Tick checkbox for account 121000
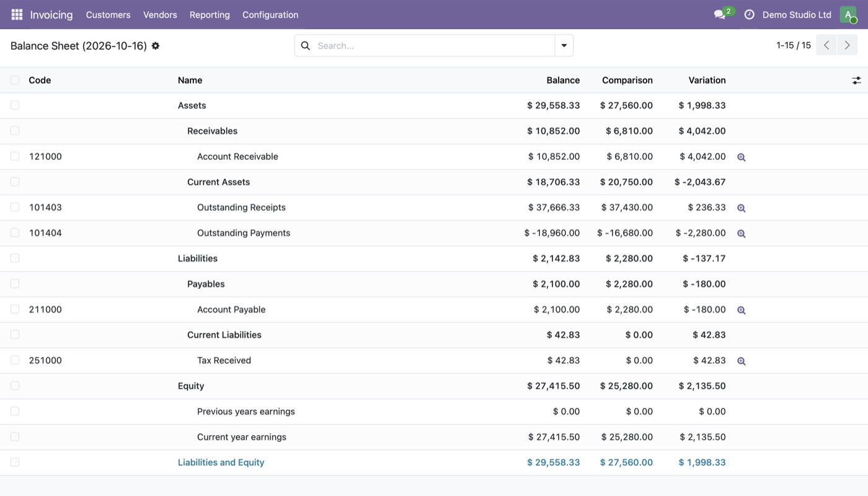The height and width of the screenshot is (496, 868). pos(15,156)
